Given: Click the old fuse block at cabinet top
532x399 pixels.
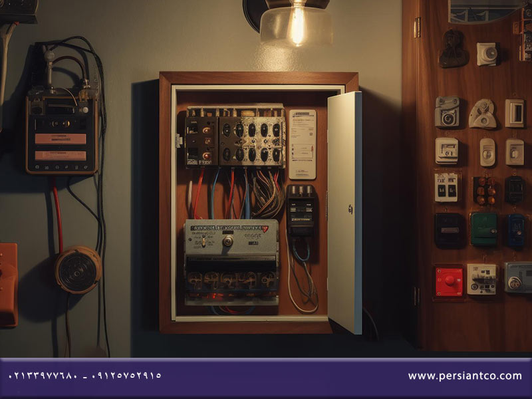Looking at the screenshot, I should pyautogui.click(x=235, y=137).
